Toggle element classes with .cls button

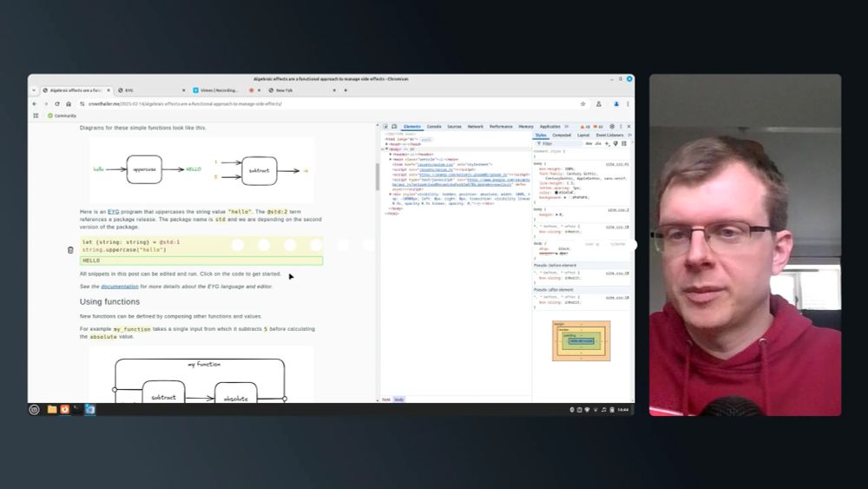[598, 143]
